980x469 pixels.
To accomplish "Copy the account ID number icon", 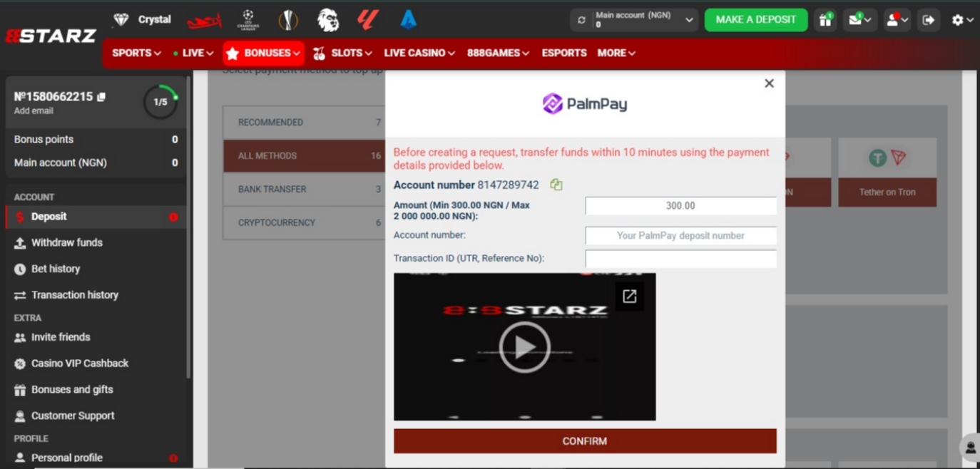I will click(101, 97).
